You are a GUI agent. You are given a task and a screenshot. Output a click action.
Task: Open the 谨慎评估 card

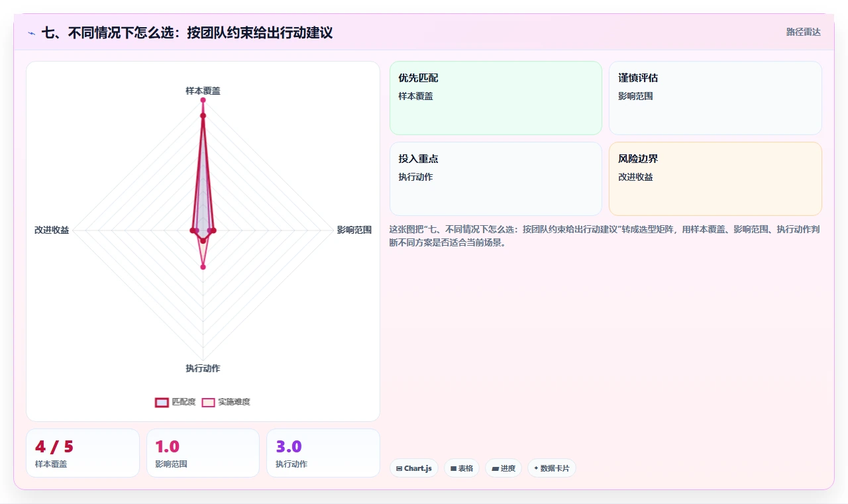click(715, 98)
